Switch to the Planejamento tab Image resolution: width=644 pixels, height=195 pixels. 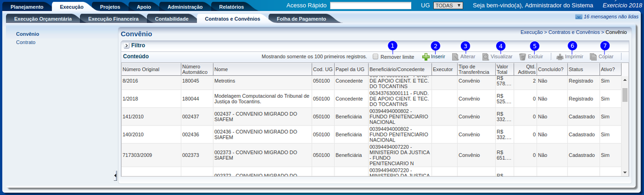tap(27, 7)
